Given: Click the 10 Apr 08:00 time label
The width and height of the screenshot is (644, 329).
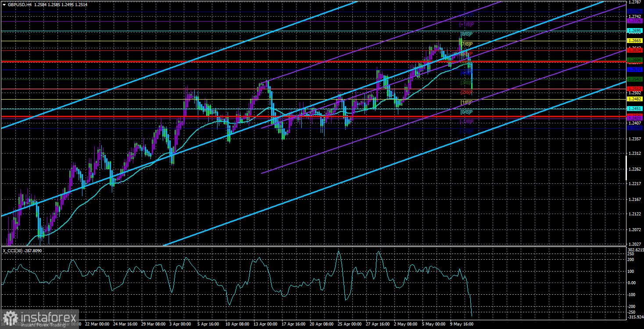Looking at the screenshot, I should 236,325.
